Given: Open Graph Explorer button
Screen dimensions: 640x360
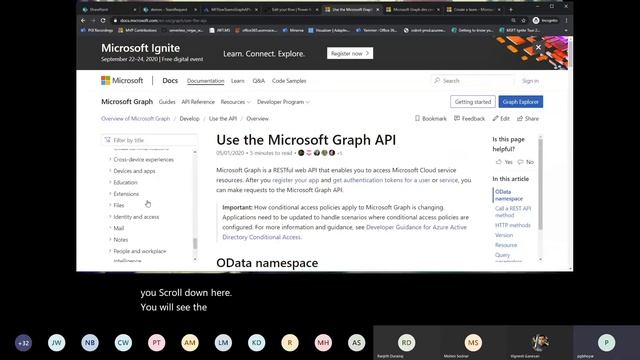Looking at the screenshot, I should pyautogui.click(x=520, y=102).
